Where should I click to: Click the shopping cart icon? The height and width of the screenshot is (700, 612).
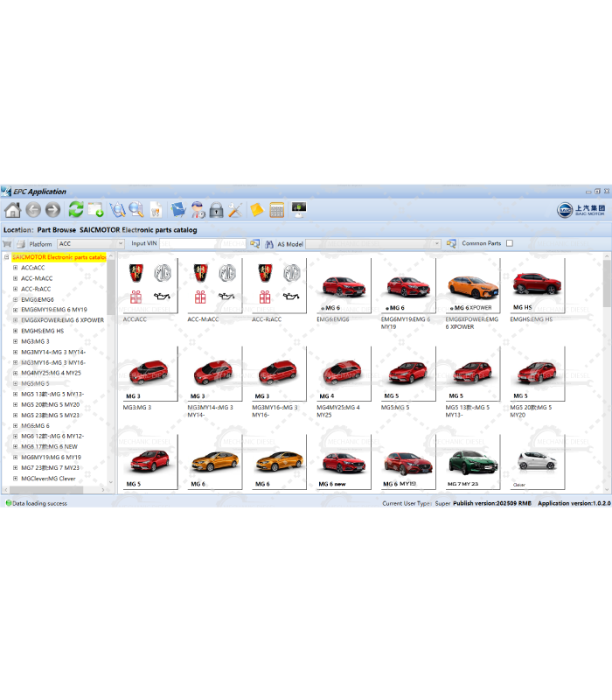pos(7,244)
